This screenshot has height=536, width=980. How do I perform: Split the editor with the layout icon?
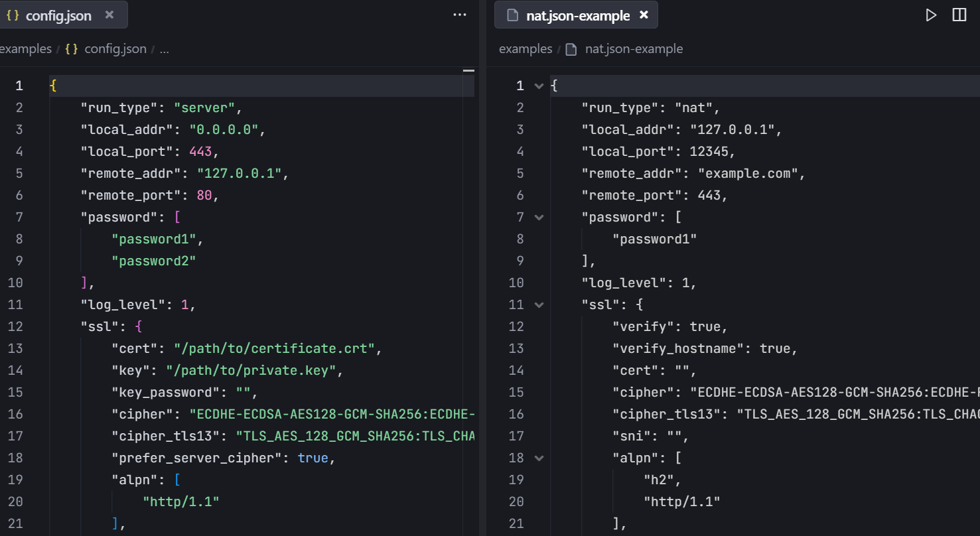[x=959, y=15]
